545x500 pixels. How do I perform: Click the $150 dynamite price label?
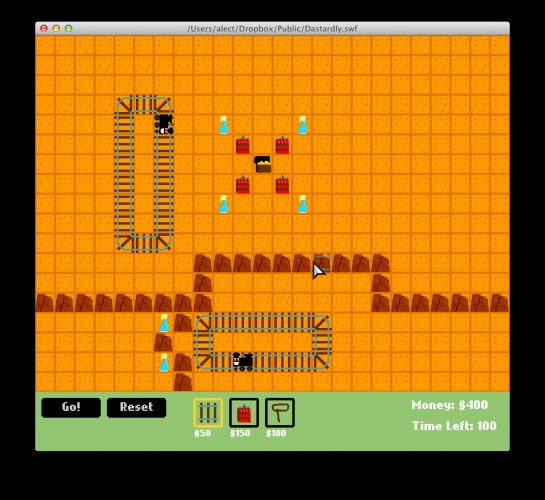point(240,433)
